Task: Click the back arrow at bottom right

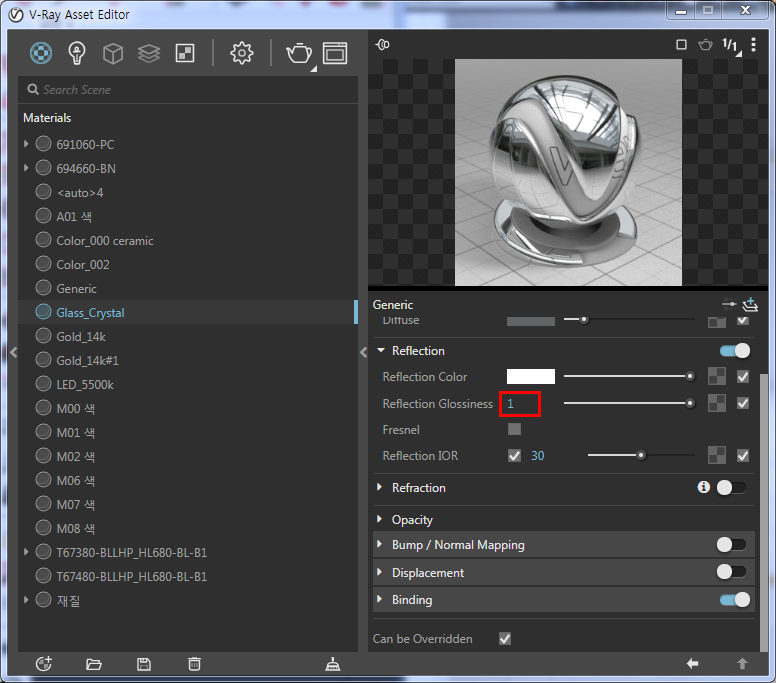Action: 692,664
